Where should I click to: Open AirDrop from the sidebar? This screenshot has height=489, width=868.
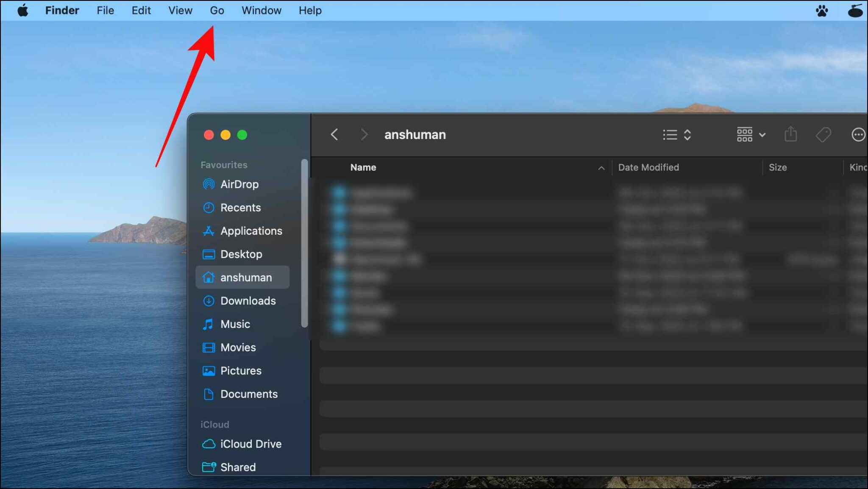pyautogui.click(x=239, y=184)
